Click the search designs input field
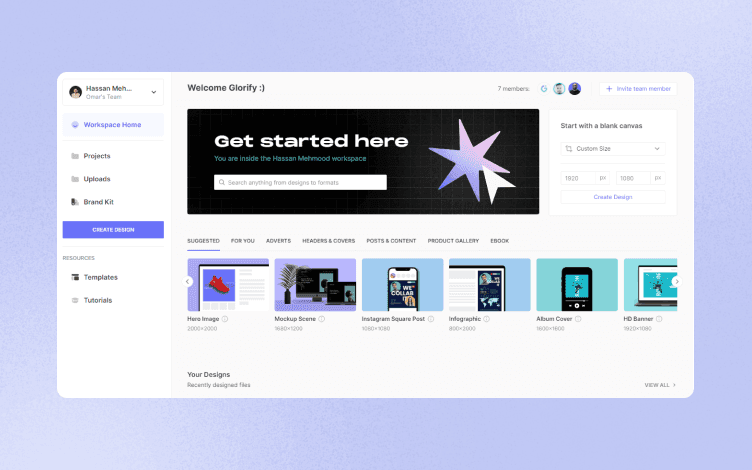Image resolution: width=752 pixels, height=470 pixels. 300,182
